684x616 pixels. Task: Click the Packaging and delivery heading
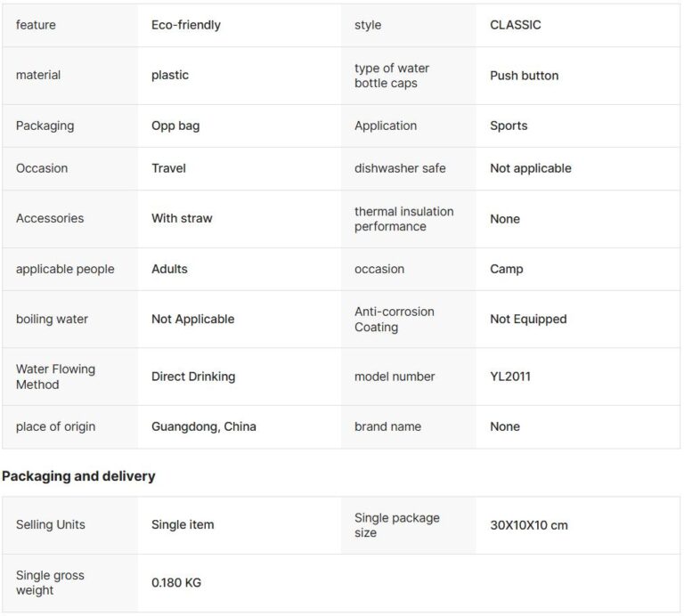pos(78,476)
